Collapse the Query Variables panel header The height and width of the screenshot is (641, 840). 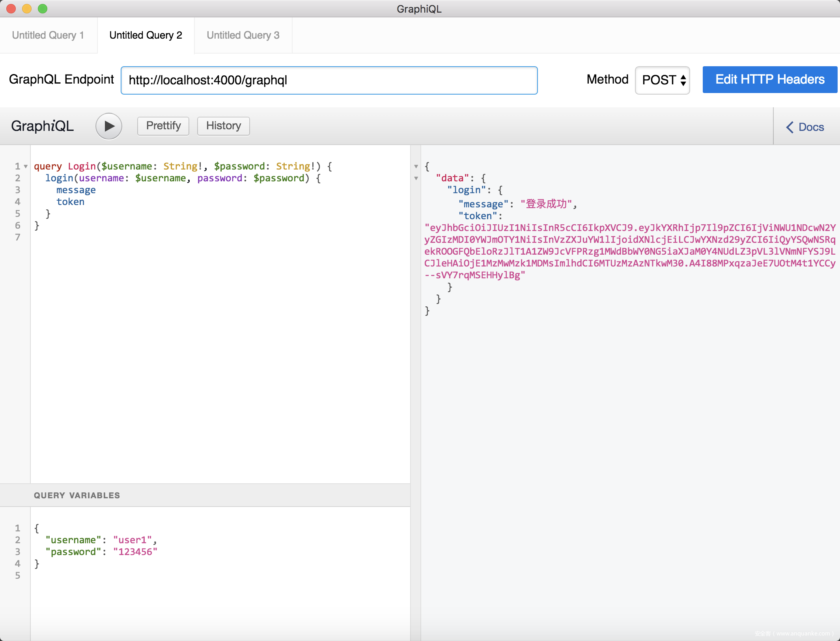coord(77,495)
